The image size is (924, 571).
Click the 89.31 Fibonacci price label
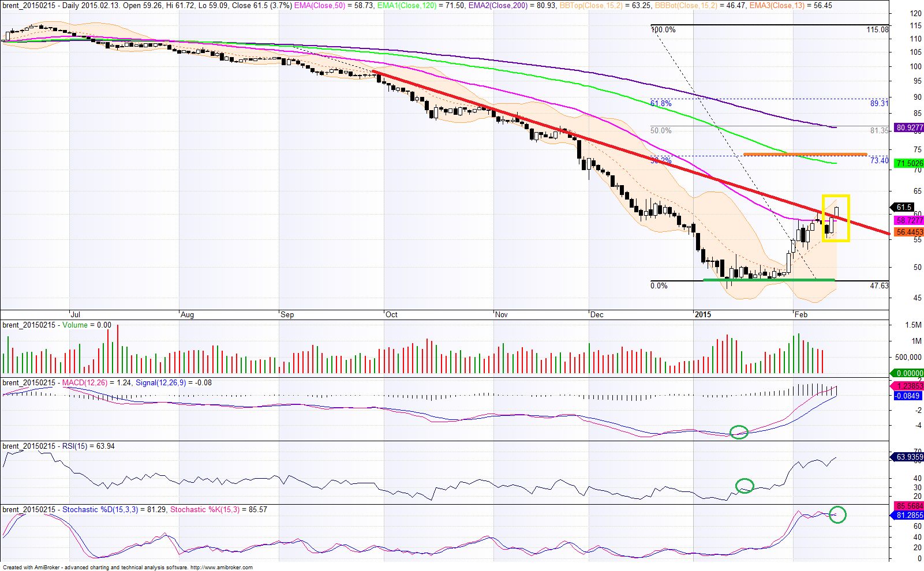pyautogui.click(x=880, y=103)
